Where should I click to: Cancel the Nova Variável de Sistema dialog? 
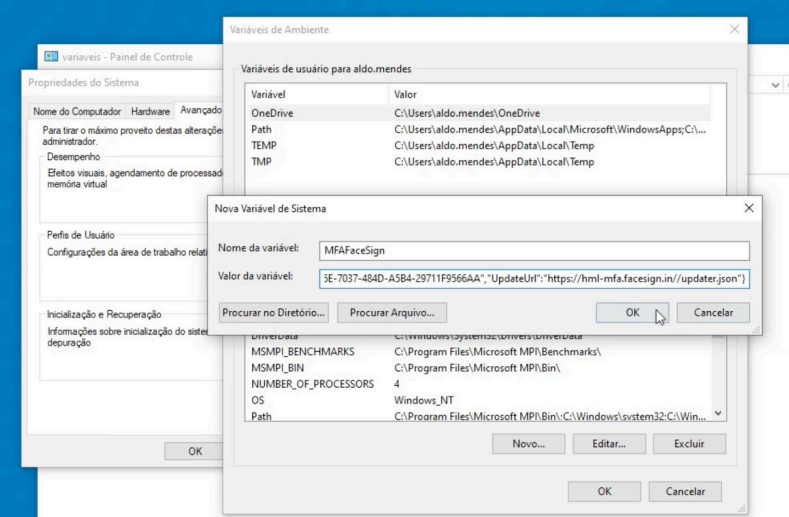713,313
